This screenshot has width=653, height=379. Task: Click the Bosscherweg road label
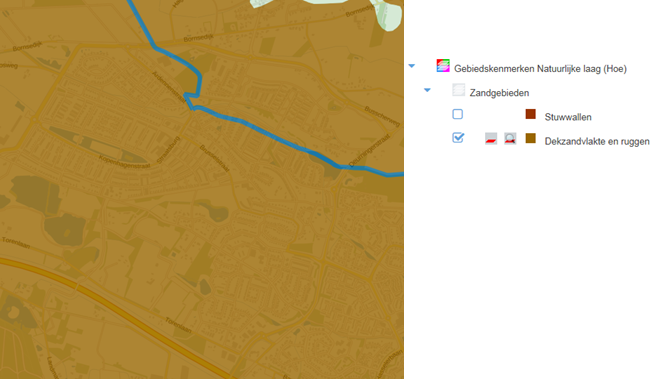pos(382,116)
